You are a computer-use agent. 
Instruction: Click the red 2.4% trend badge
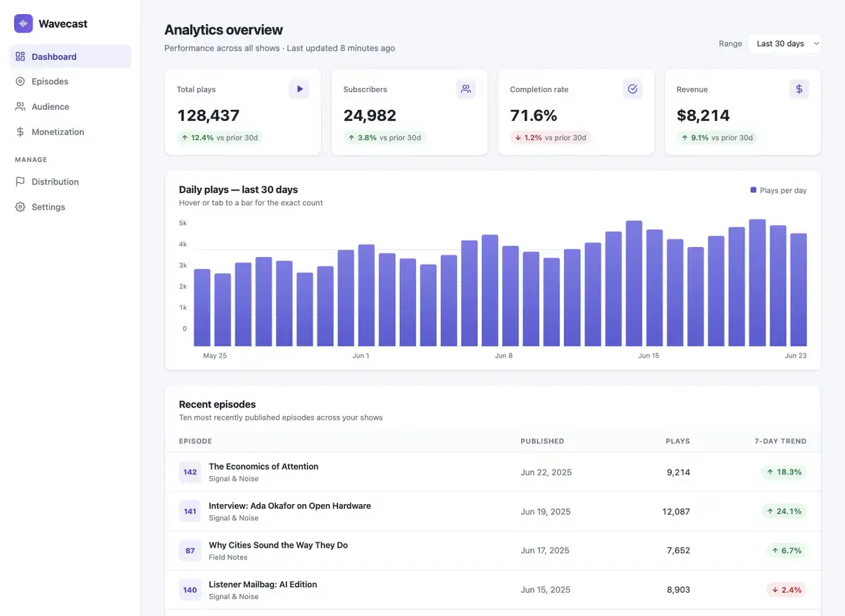[787, 590]
